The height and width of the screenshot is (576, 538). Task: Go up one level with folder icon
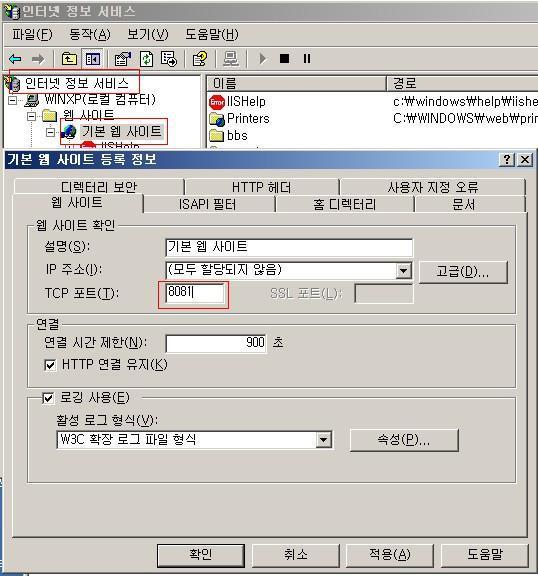click(x=69, y=59)
